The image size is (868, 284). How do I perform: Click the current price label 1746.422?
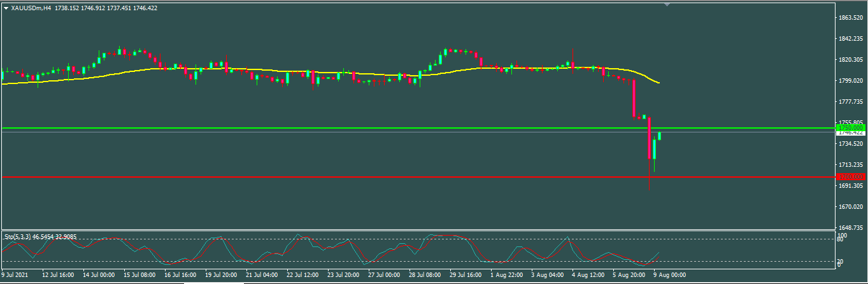tap(850, 133)
